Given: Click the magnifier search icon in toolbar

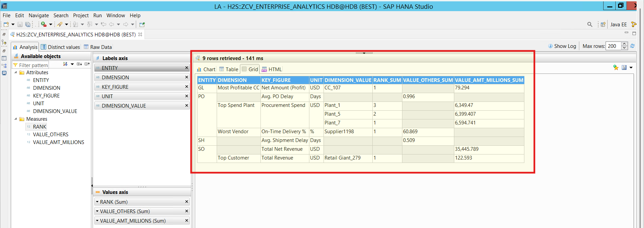Looking at the screenshot, I should [590, 24].
